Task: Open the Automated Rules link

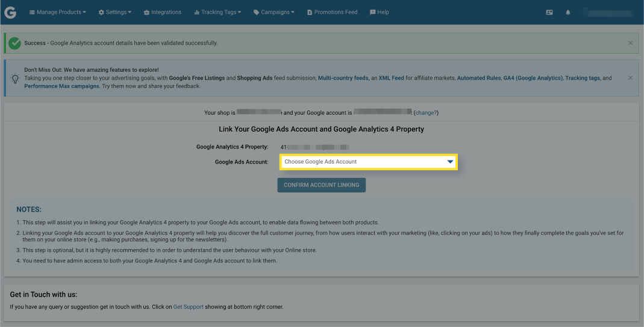Action: click(x=479, y=78)
